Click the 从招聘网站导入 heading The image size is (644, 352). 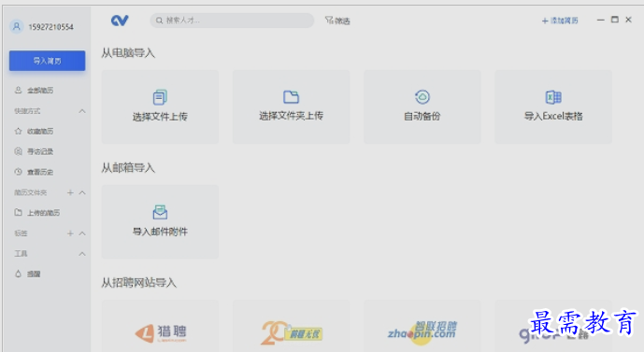click(139, 283)
